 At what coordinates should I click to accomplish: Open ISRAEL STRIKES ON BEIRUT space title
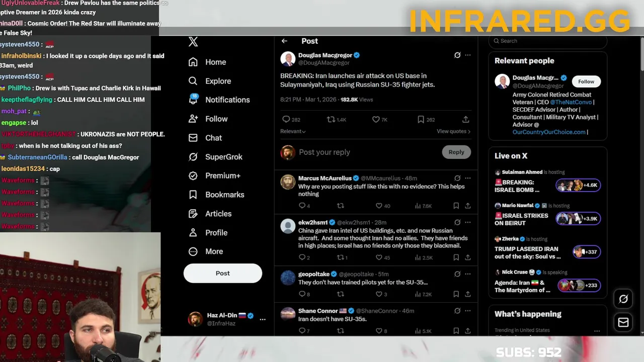click(522, 219)
